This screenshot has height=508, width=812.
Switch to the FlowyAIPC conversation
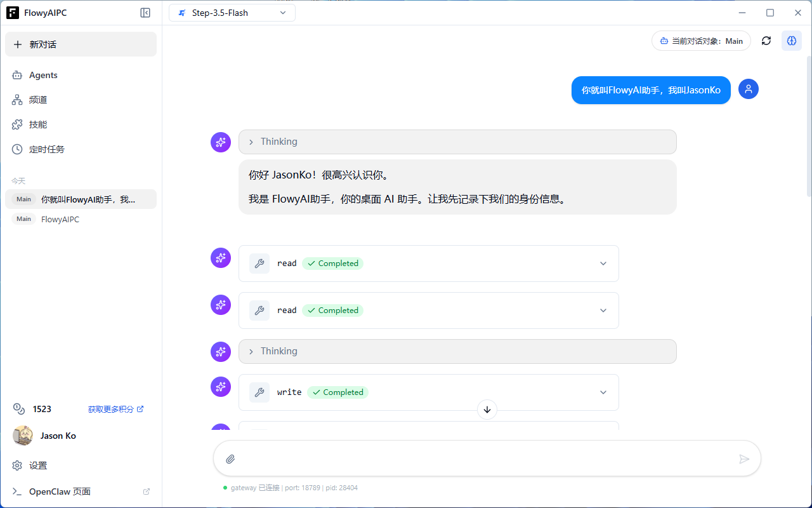coord(60,219)
